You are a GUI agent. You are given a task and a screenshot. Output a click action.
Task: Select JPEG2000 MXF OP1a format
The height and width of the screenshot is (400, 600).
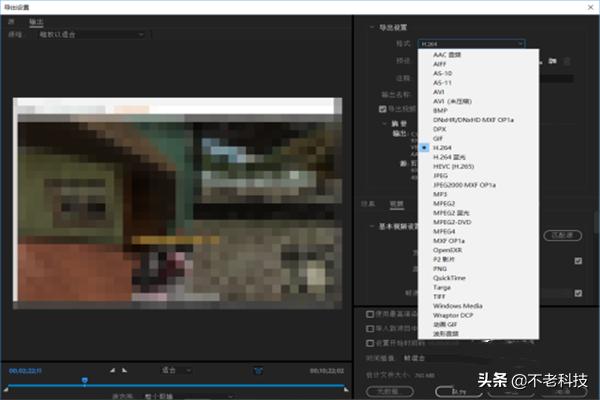[x=464, y=185]
